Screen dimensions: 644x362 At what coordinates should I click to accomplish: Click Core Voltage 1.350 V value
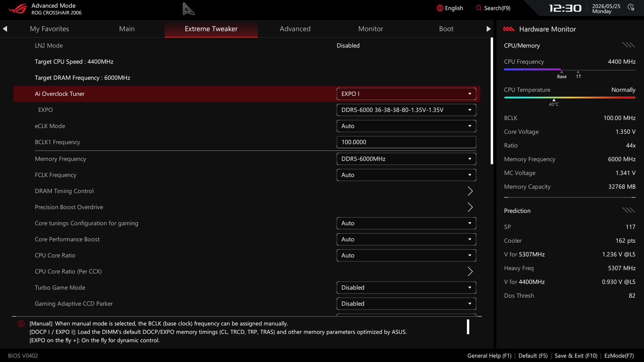click(x=625, y=132)
